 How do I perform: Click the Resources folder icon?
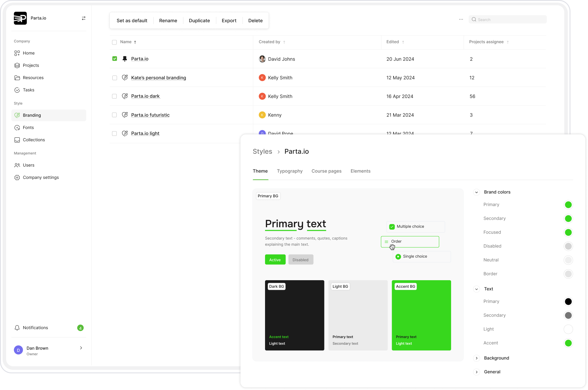(x=17, y=78)
